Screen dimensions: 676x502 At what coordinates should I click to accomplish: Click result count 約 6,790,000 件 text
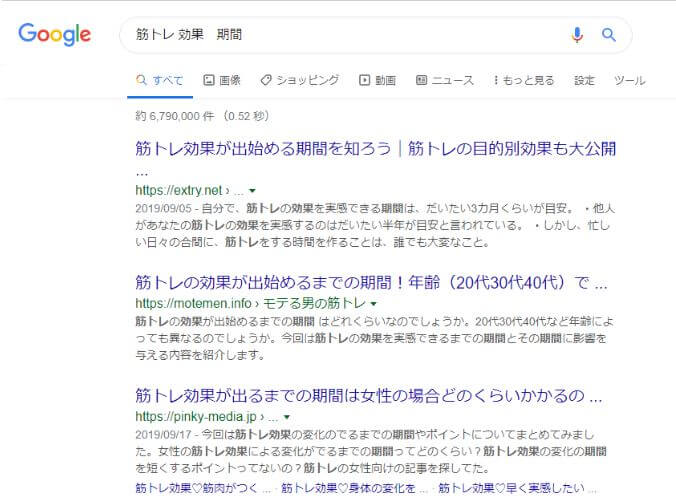click(175, 116)
